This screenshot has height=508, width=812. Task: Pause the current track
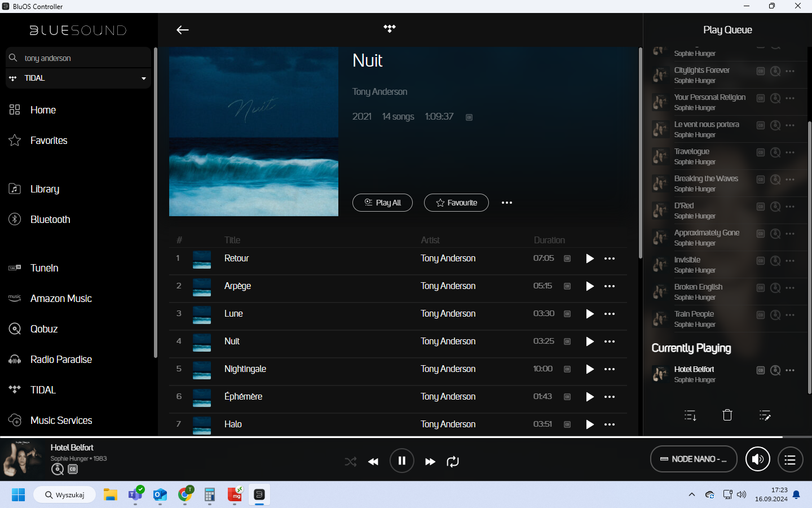tap(402, 461)
